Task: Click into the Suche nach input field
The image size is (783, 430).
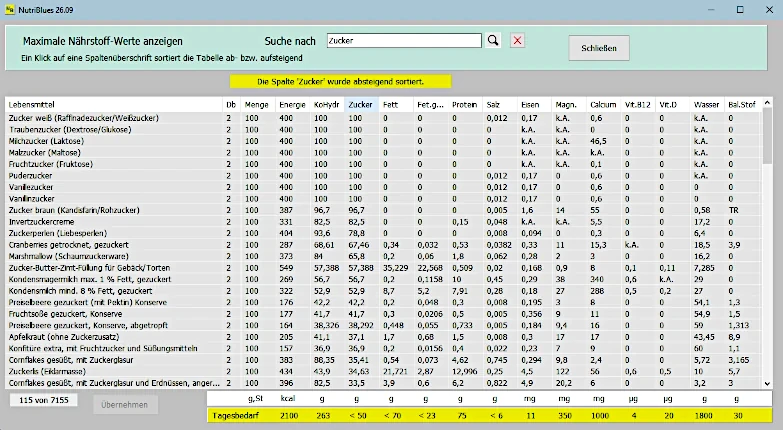Action: click(x=403, y=41)
